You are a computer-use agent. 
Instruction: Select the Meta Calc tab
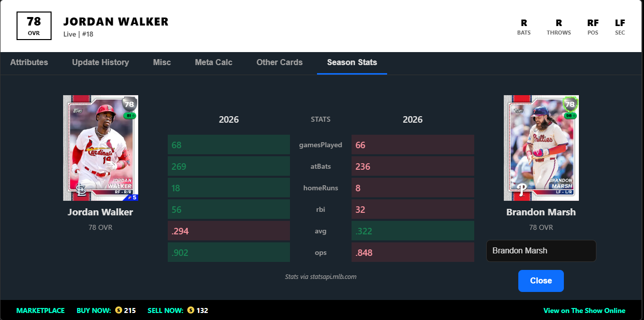[213, 63]
